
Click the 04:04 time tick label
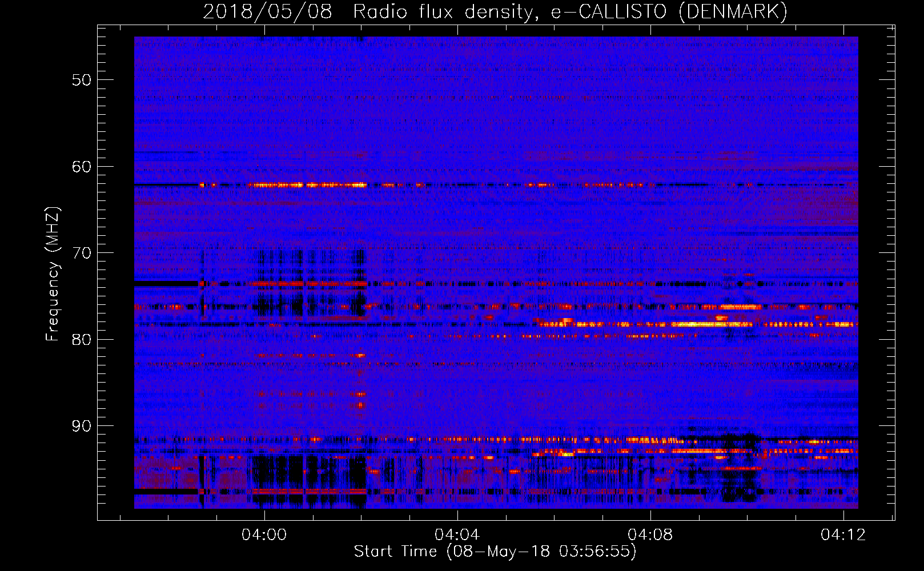tap(457, 535)
